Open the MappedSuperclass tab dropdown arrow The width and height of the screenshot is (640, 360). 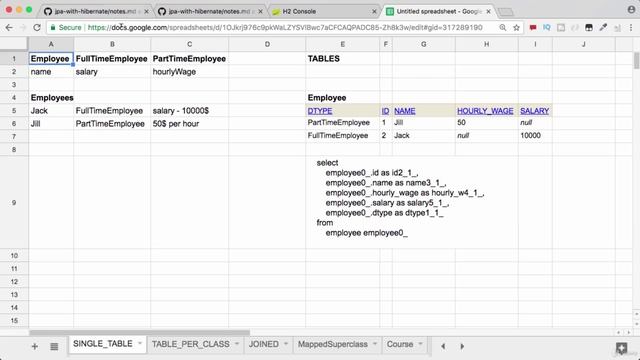pyautogui.click(x=375, y=344)
